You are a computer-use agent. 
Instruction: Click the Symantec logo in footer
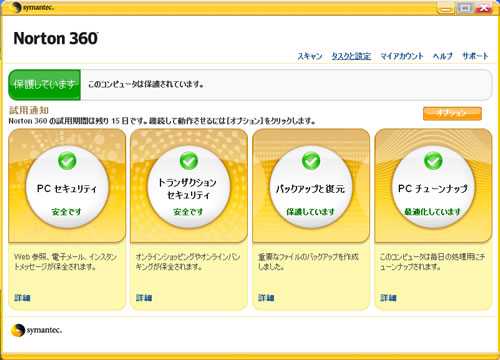(x=36, y=330)
